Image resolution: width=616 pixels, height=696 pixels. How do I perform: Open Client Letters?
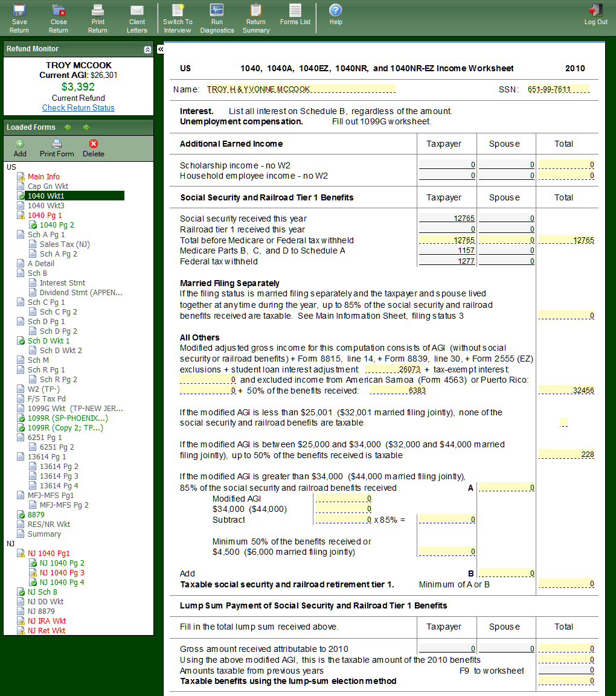[137, 18]
